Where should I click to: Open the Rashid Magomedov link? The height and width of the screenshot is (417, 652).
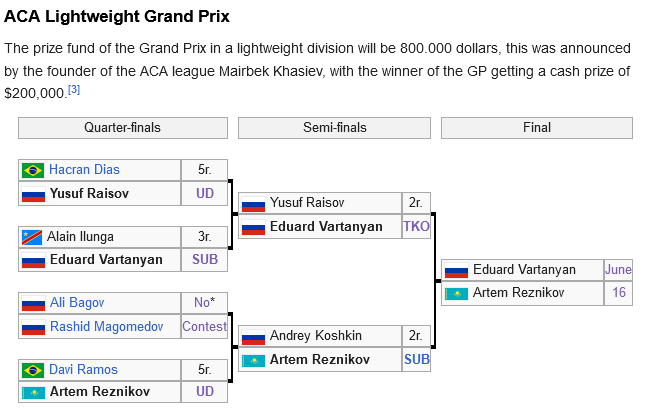[106, 327]
